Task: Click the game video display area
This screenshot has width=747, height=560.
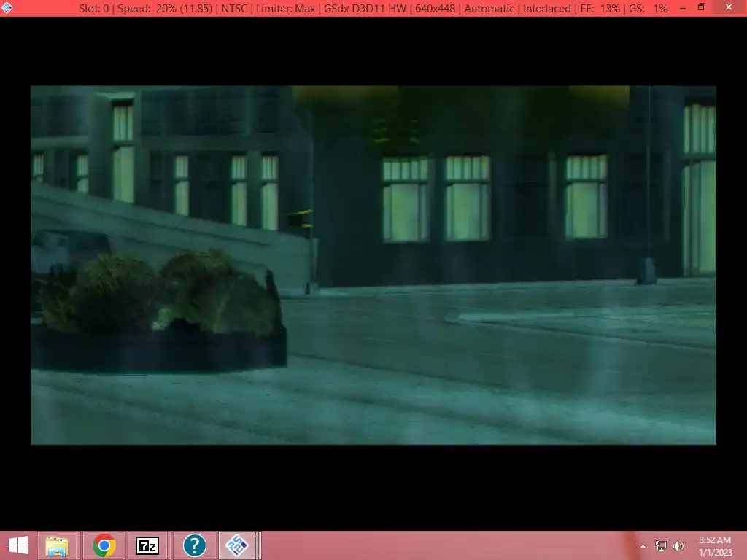Action: (x=373, y=265)
